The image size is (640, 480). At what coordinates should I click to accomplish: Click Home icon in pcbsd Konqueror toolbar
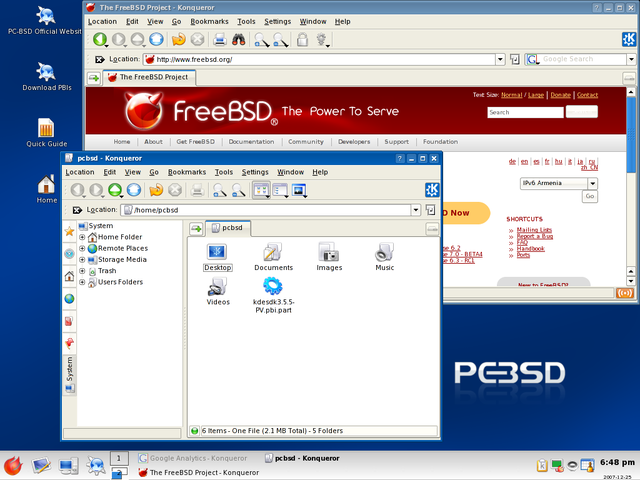click(134, 190)
